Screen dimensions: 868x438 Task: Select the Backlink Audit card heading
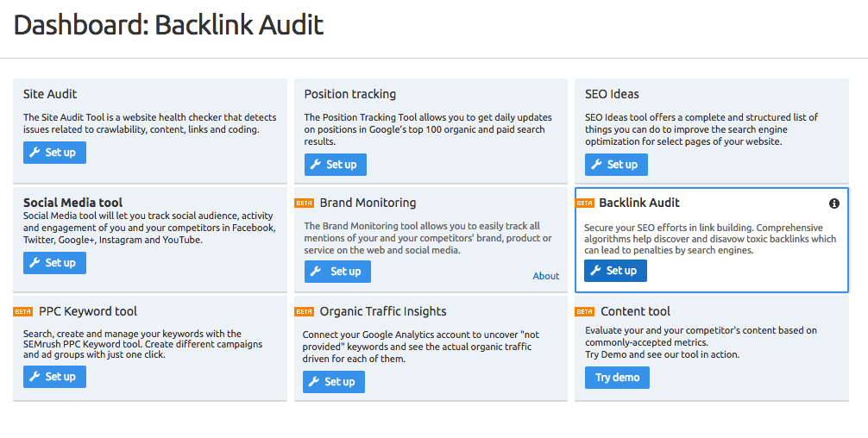pyautogui.click(x=639, y=203)
